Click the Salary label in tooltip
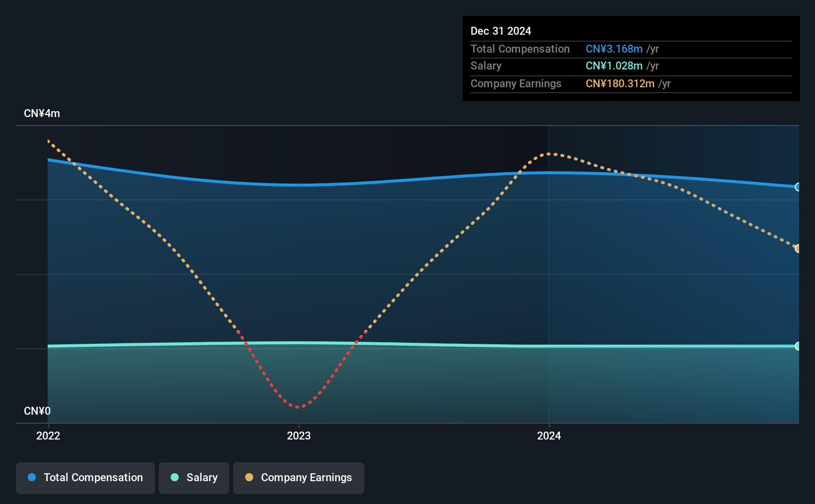 (x=486, y=65)
